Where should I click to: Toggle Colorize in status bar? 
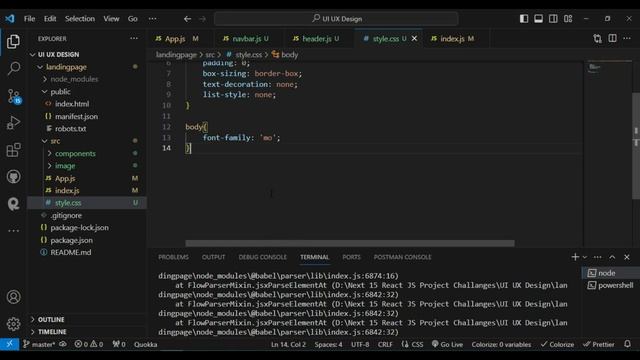557,344
